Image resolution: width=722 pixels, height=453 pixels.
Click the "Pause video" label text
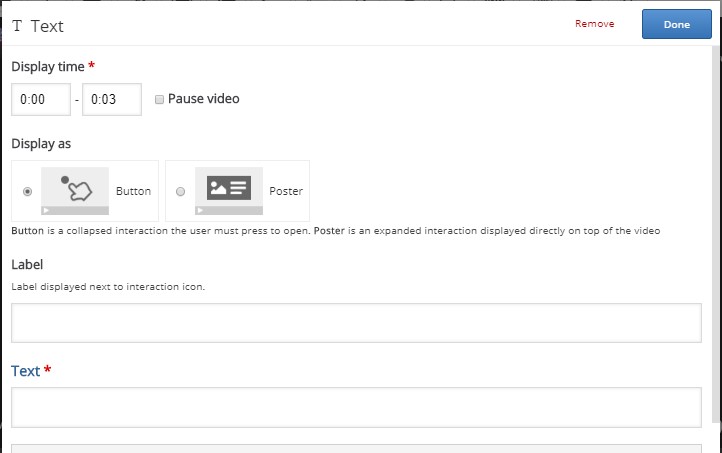(x=203, y=99)
